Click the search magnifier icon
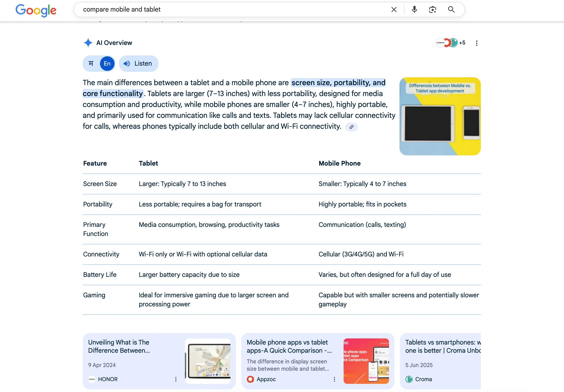 click(x=451, y=9)
